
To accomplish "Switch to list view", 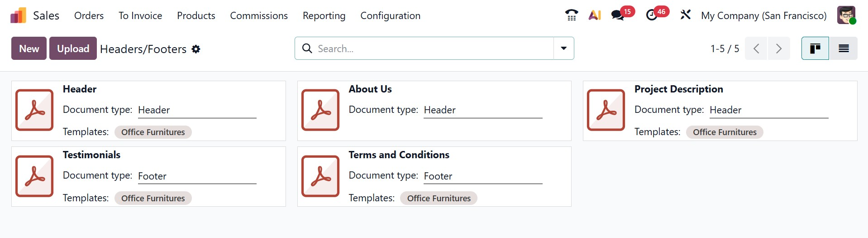I will point(844,49).
